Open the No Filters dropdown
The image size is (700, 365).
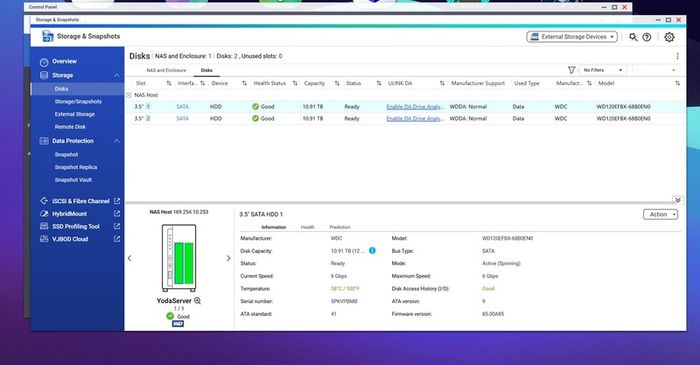pos(603,70)
